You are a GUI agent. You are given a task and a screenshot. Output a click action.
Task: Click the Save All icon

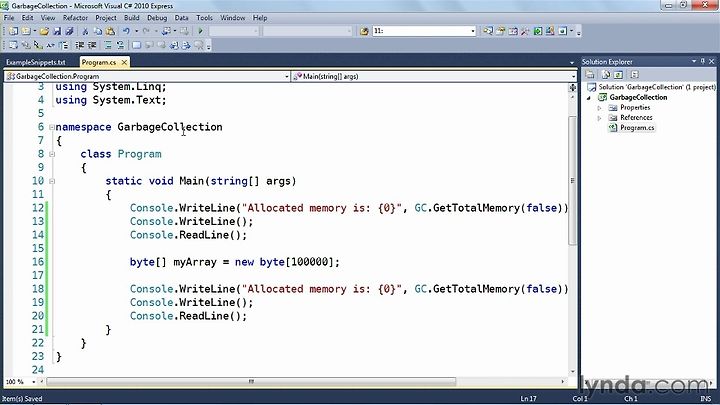(69, 31)
